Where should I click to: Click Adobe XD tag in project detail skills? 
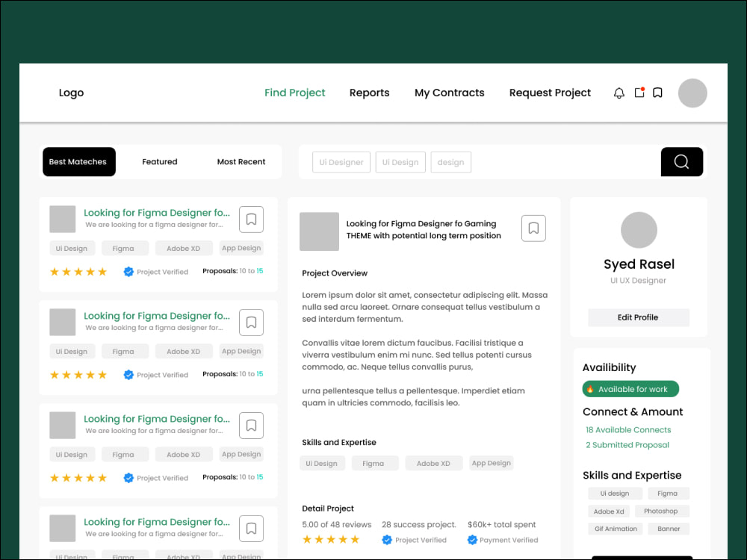click(433, 464)
